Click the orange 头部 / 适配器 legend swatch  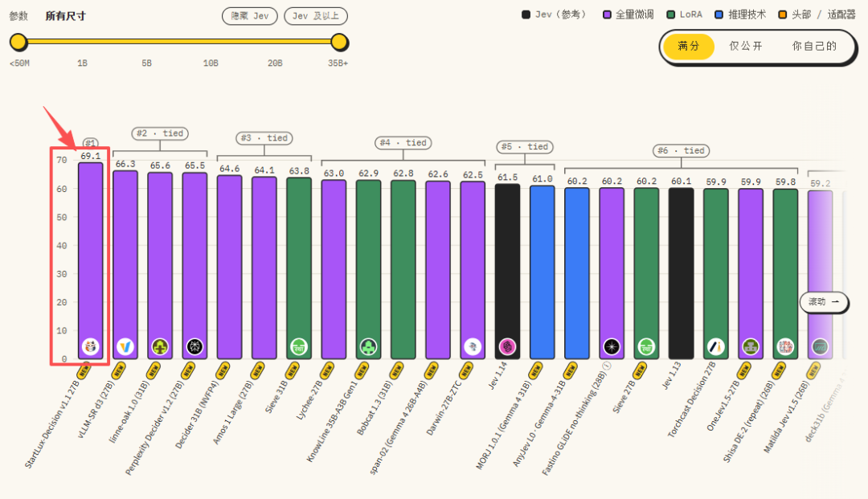pos(782,15)
